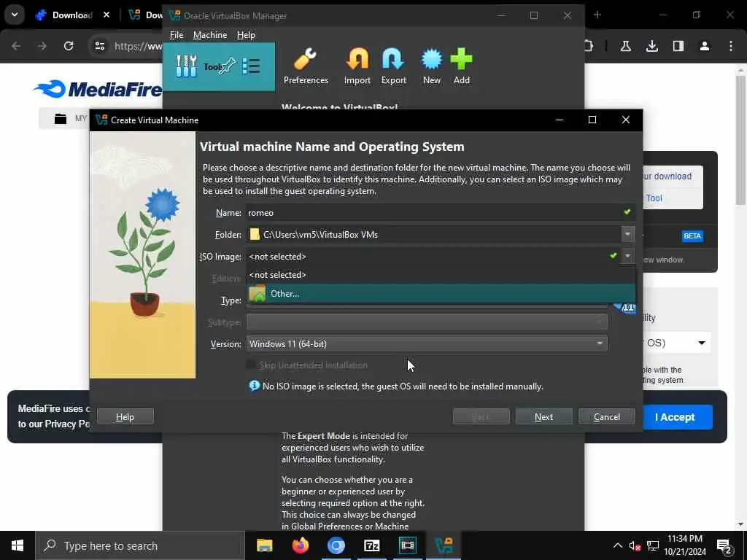Open the notification center icon
Viewport: 747px width, 560px height.
[724, 546]
